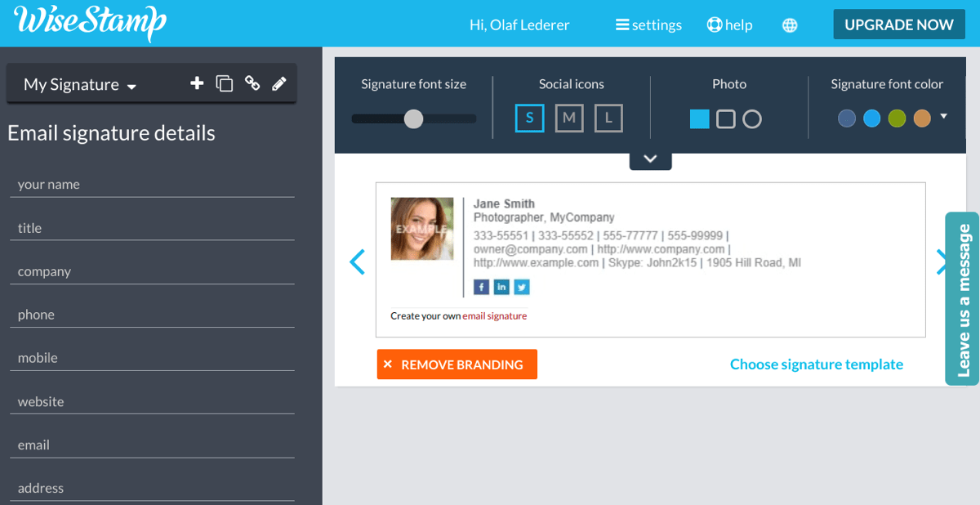Collapse the design options panel chevron
Image resolution: width=980 pixels, height=505 pixels.
pyautogui.click(x=651, y=160)
